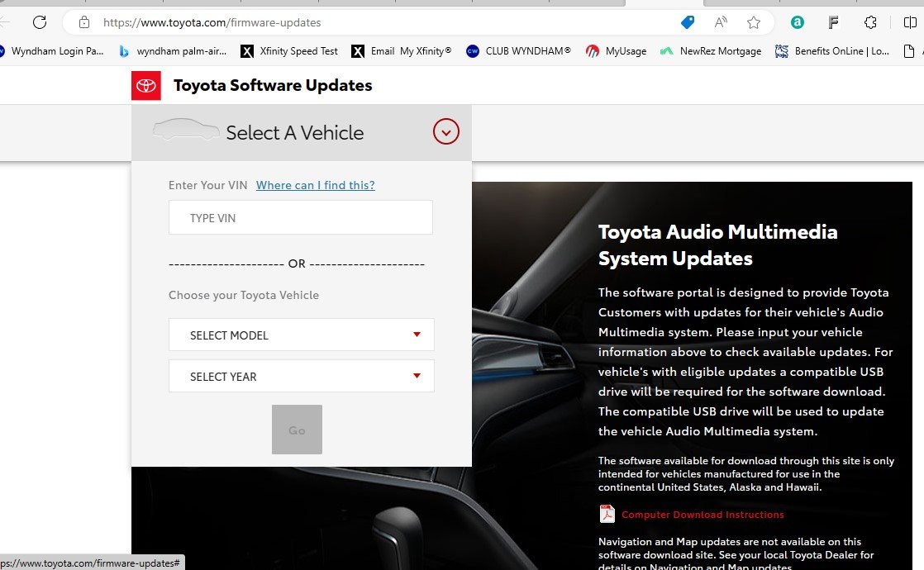Open Wyndham Login Pa... bookmark
924x570 pixels.
tap(52, 51)
